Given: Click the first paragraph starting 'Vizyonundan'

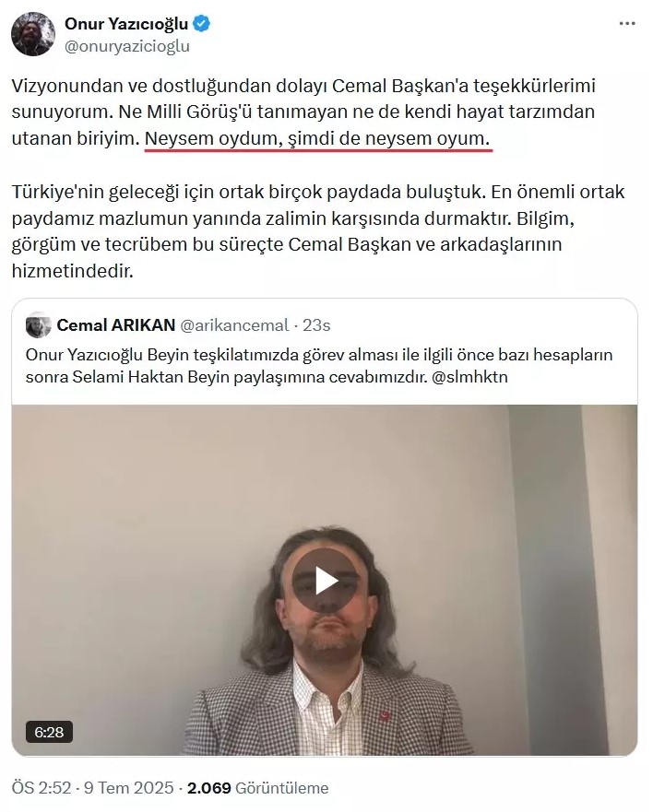Looking at the screenshot, I should tap(303, 112).
